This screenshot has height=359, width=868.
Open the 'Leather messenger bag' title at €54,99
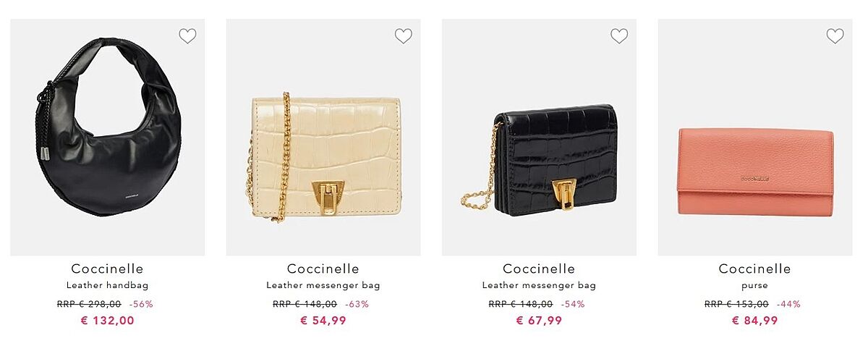pyautogui.click(x=323, y=286)
